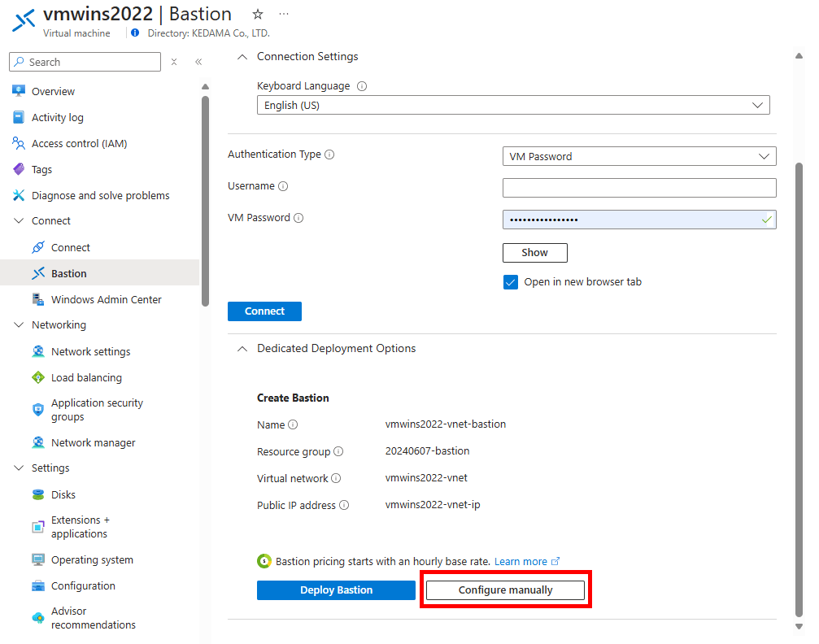Click the Bastion icon in sidebar menu
The height and width of the screenshot is (644, 819).
pyautogui.click(x=38, y=273)
